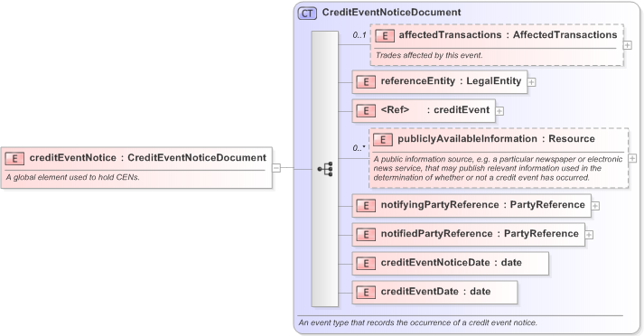
Task: Click the vertical sequence bar
Action: tap(325, 168)
